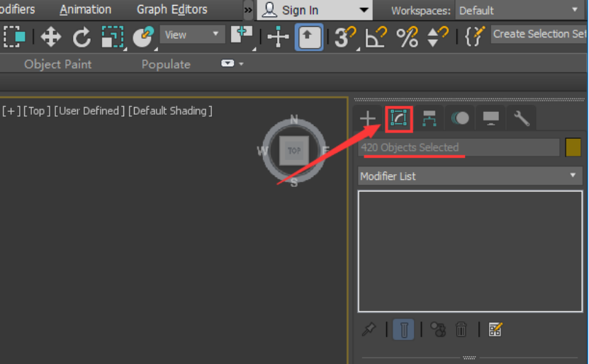Switch to the Populate ribbon tab
The image size is (589, 364).
(x=166, y=64)
